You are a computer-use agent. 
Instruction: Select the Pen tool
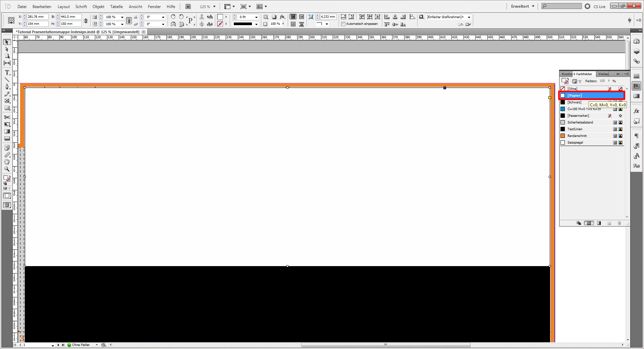tap(7, 86)
